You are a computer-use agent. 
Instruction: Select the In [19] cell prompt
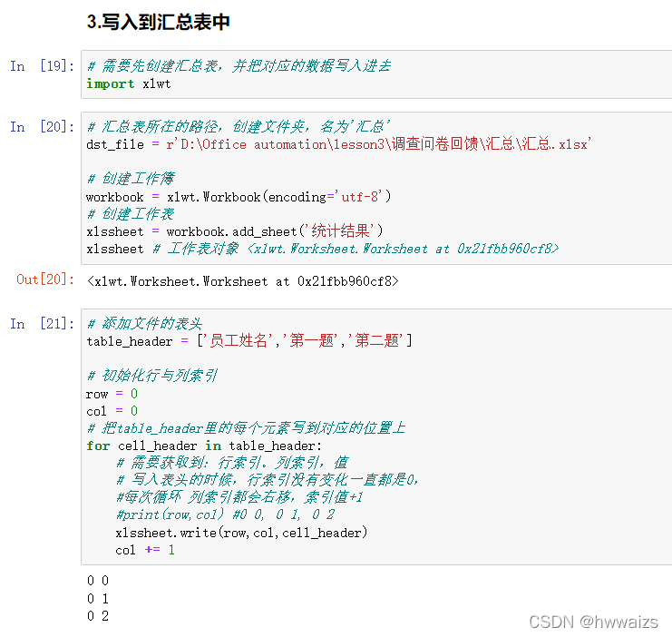tap(42, 66)
